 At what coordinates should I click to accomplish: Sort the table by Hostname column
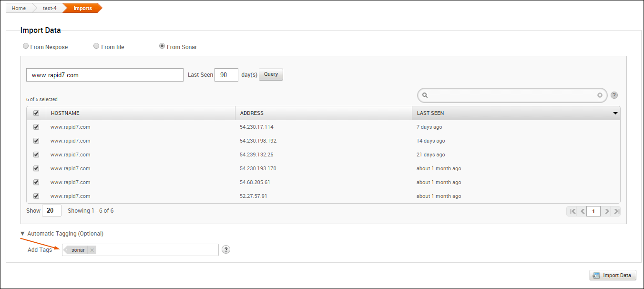65,113
